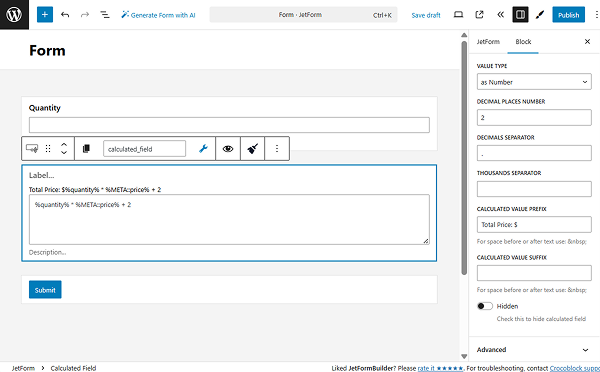Click the Quantity text input
The height and width of the screenshot is (372, 600).
click(x=229, y=125)
